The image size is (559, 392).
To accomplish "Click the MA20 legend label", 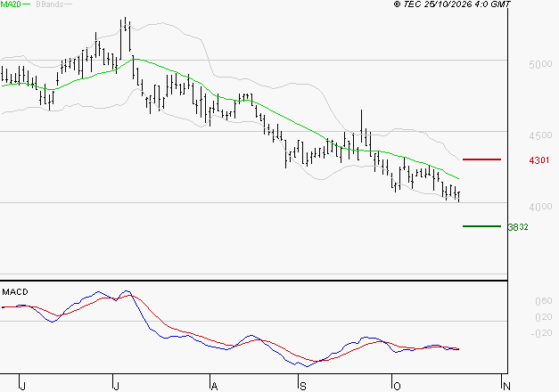I will (x=11, y=4).
